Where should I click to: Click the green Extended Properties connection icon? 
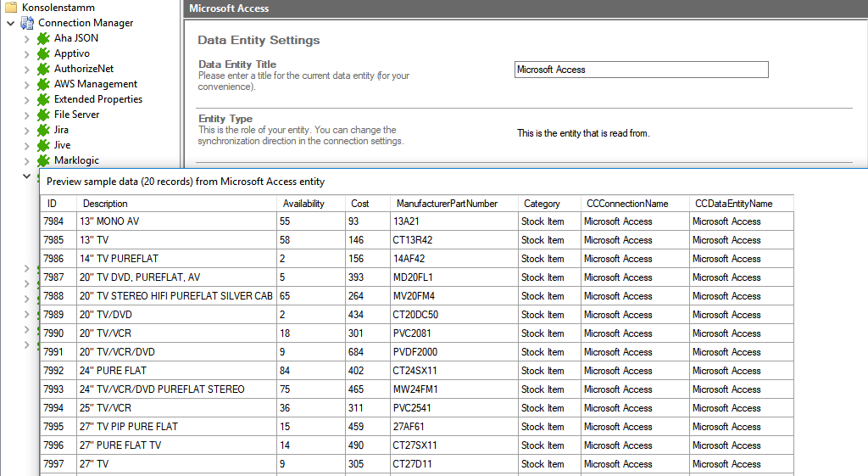pos(43,99)
